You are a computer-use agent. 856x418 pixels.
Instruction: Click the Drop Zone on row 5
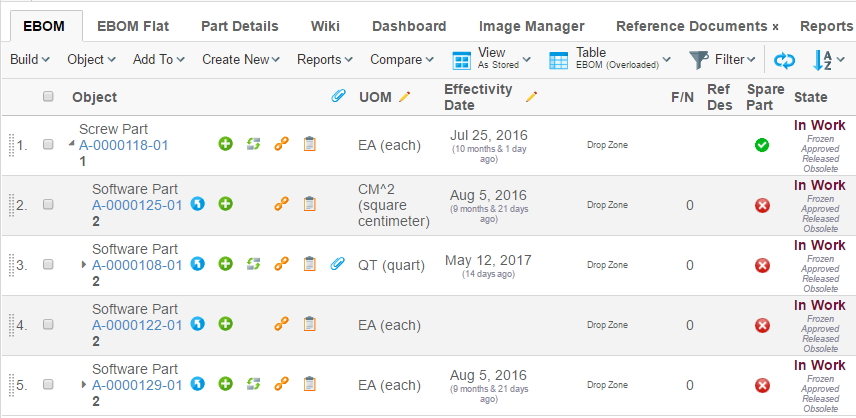pos(607,385)
